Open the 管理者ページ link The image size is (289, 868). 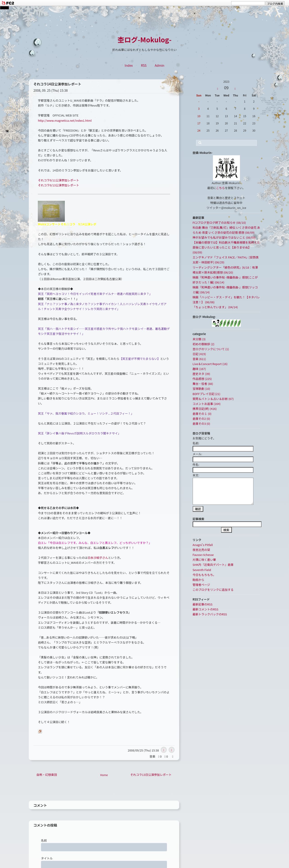click(201, 585)
